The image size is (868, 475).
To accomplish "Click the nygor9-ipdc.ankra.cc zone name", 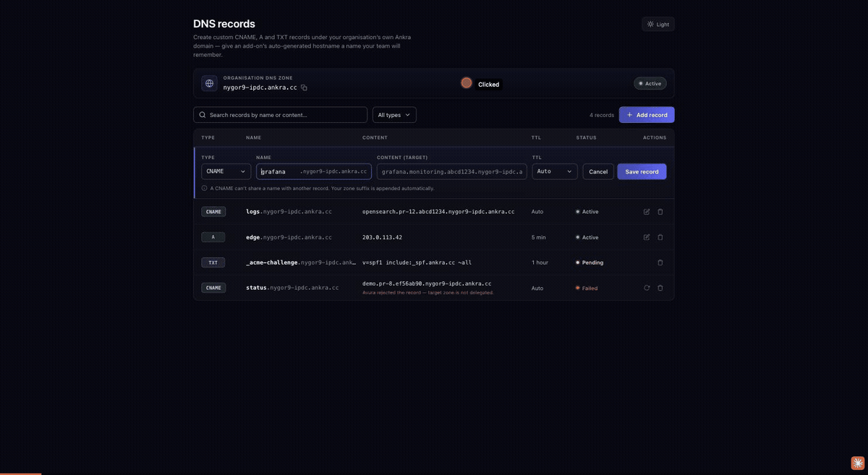I will tap(260, 87).
